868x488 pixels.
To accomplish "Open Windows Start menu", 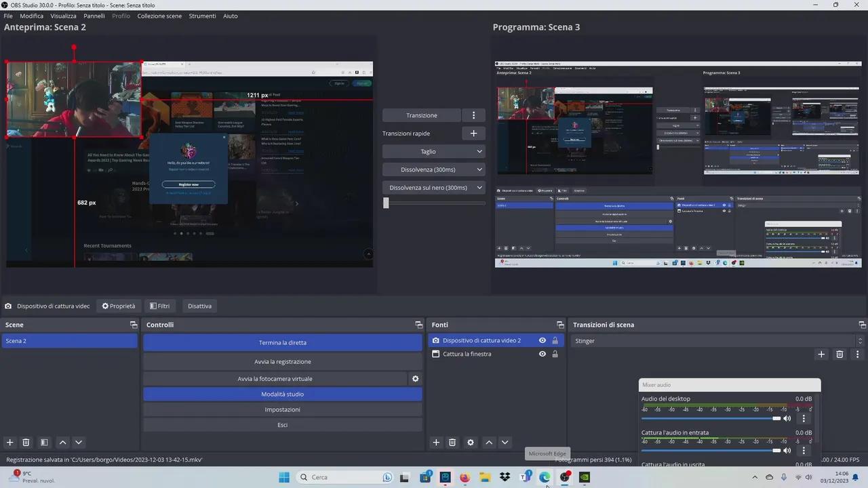I will pos(284,477).
